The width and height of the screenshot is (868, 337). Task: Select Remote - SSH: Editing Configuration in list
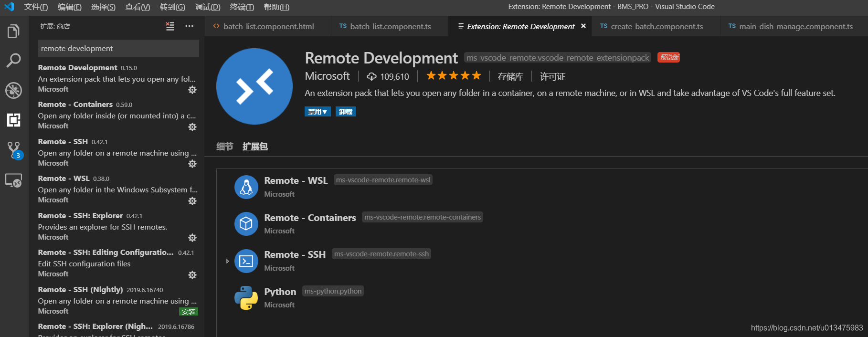pos(117,263)
